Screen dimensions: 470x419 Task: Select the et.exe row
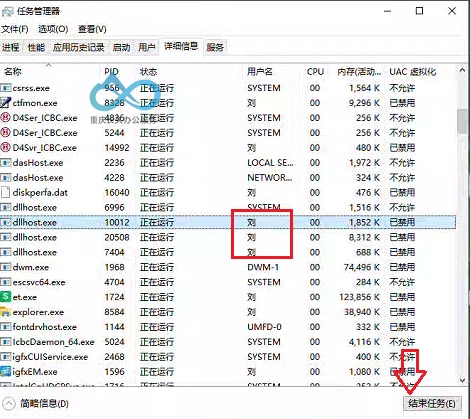coord(228,297)
